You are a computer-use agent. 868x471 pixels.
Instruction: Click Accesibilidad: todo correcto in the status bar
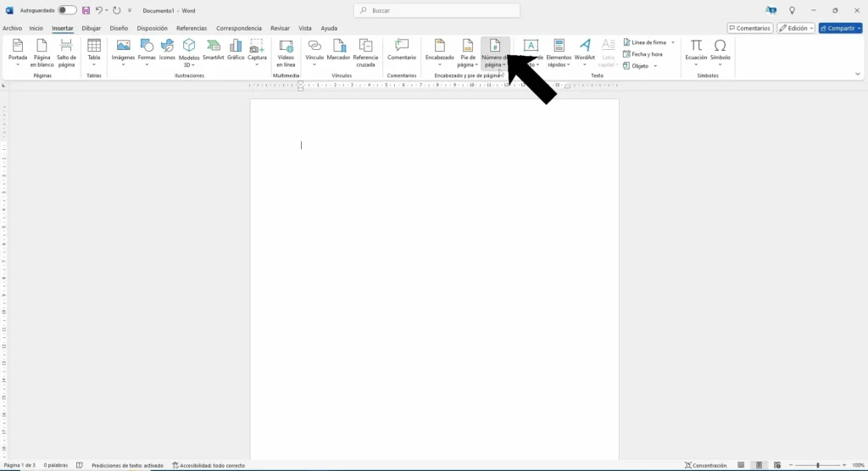[x=209, y=465]
